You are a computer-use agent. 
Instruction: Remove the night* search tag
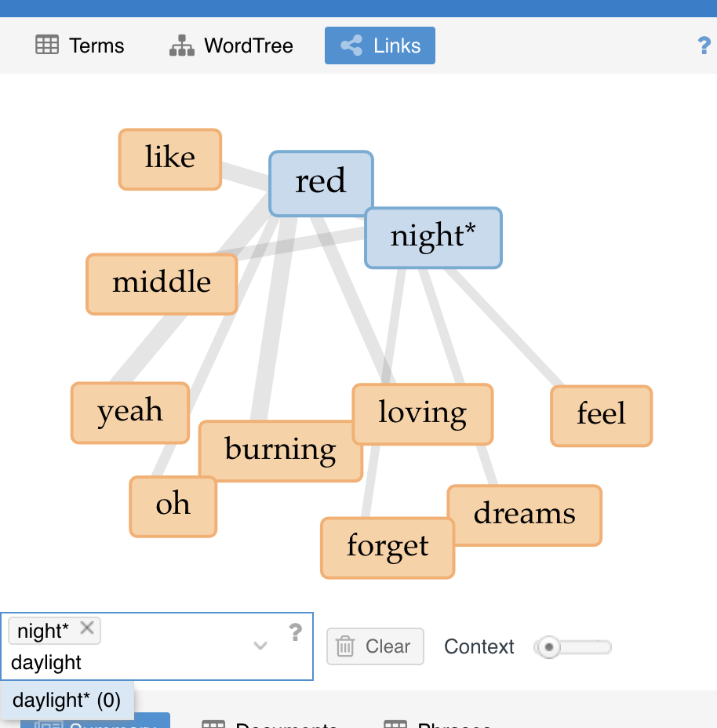(x=87, y=628)
